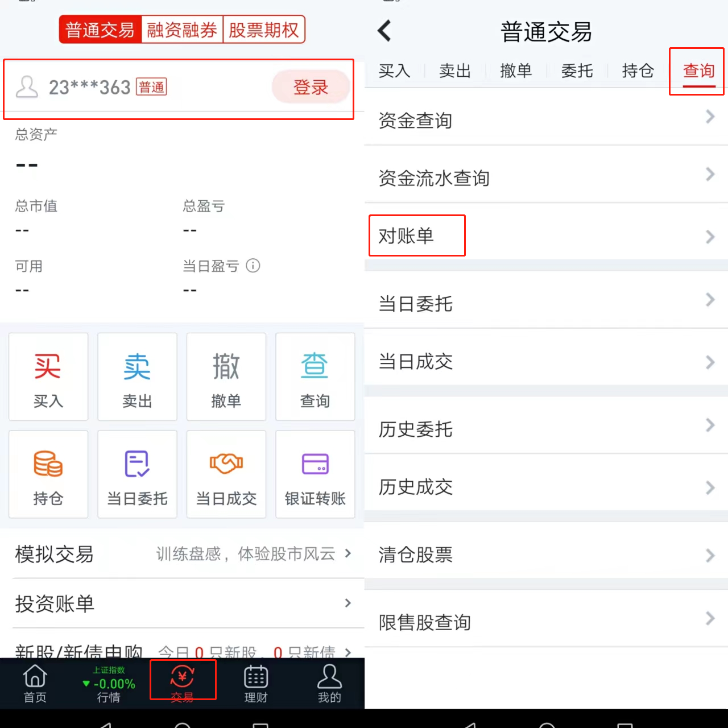The width and height of the screenshot is (728, 728).
Task: Open 资金流水查询 row chevron
Action: point(710,174)
